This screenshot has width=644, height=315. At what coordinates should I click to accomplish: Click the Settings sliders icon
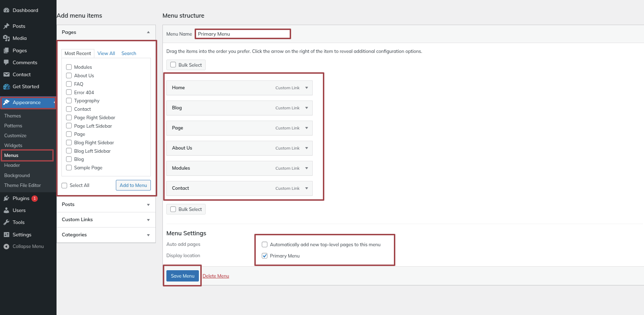[x=6, y=235]
